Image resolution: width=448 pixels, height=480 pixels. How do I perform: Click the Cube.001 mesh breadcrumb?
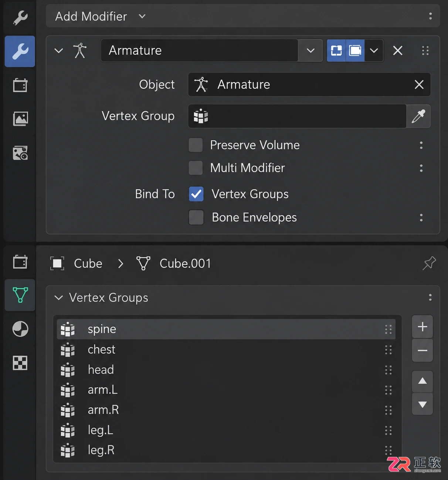[174, 263]
